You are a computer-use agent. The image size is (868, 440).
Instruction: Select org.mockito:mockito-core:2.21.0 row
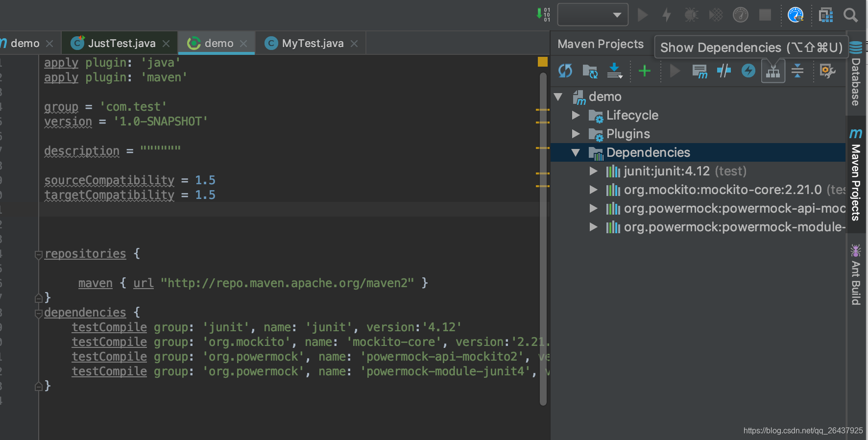699,190
